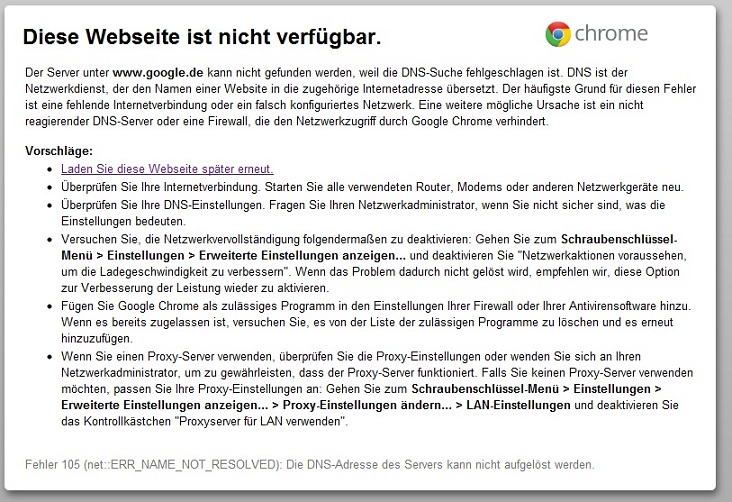Screen dimensions: 732x502
Task: Click the "Fehler 105 (net::ERR_NAME_NOT_RESOLVED)" error line
Action: 310,465
